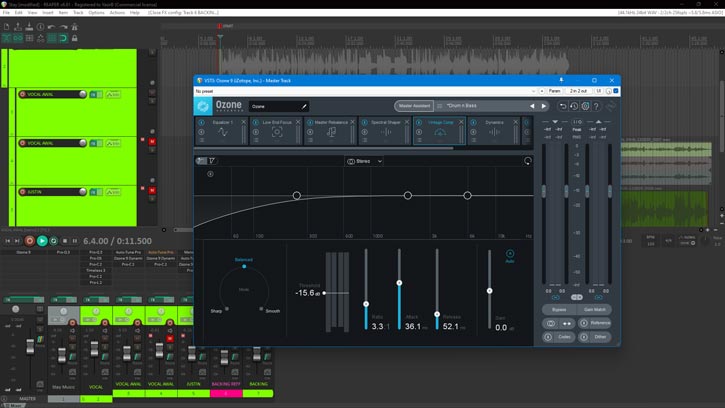Screen dimensions: 725x408
Task: Click the transport record button
Action: point(29,241)
